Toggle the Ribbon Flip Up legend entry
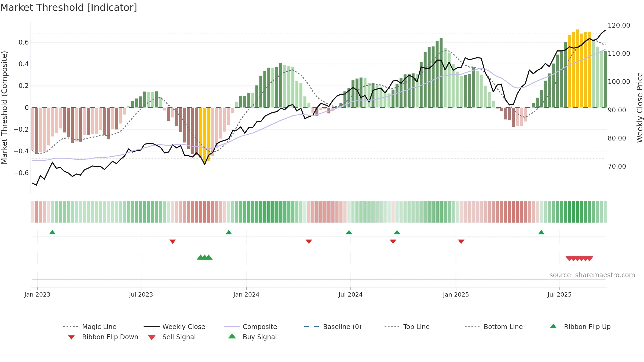 580,327
